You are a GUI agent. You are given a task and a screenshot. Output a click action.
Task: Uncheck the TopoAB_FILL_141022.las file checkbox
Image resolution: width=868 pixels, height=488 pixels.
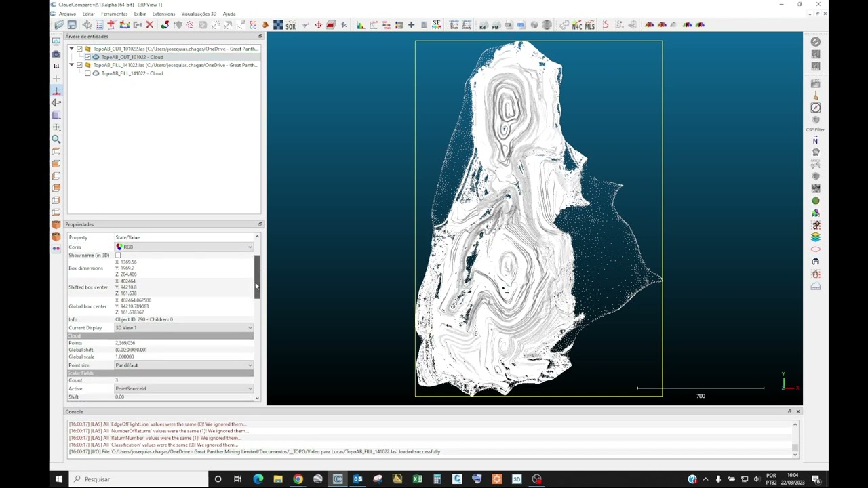click(79, 65)
